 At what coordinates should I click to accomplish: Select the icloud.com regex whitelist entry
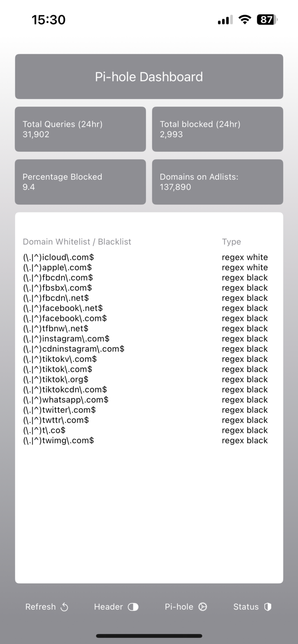coord(58,257)
